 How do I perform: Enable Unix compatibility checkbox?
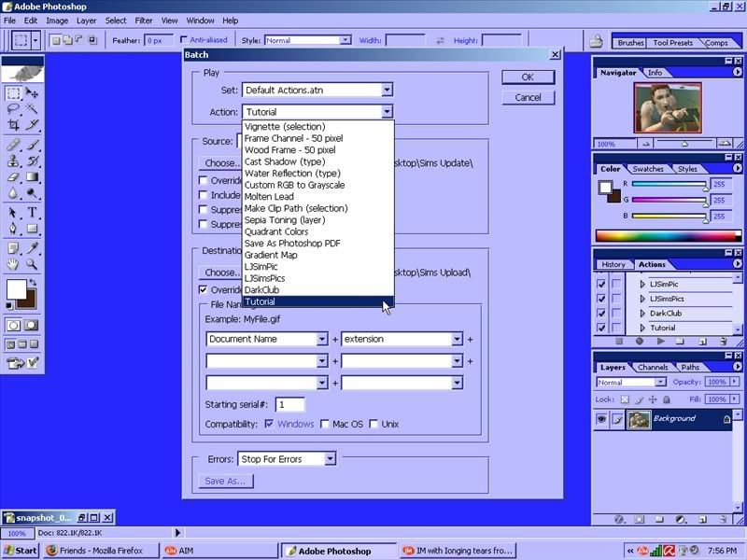pyautogui.click(x=373, y=424)
